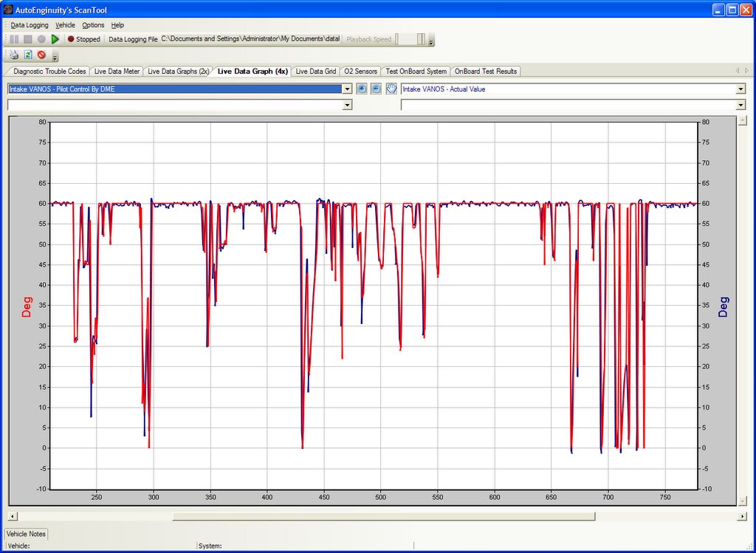Click the vertical scrollbar up arrow

pyautogui.click(x=743, y=120)
